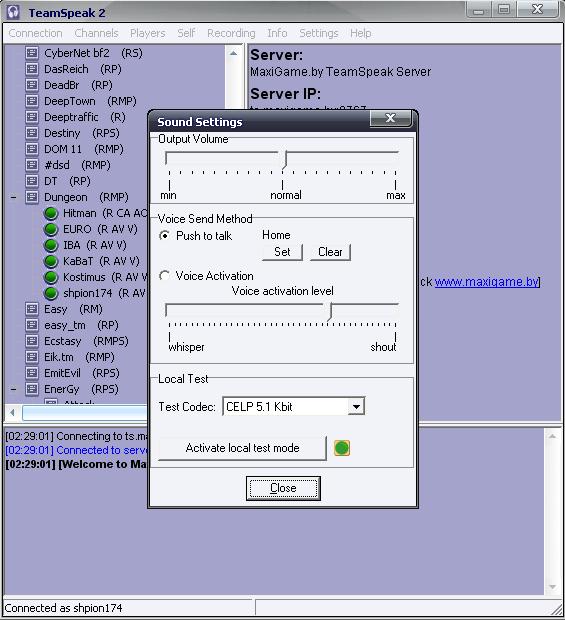Click the green status icon beside Hitman
Image resolution: width=565 pixels, height=620 pixels.
[51, 213]
